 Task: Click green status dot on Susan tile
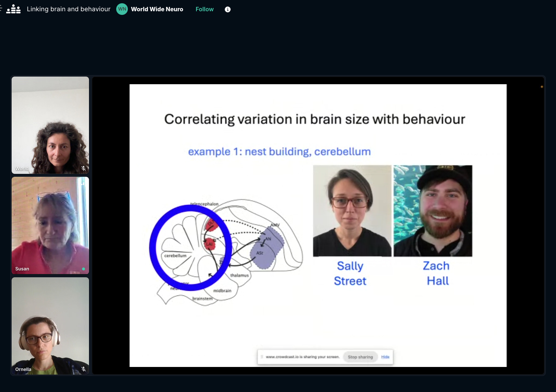(x=84, y=269)
